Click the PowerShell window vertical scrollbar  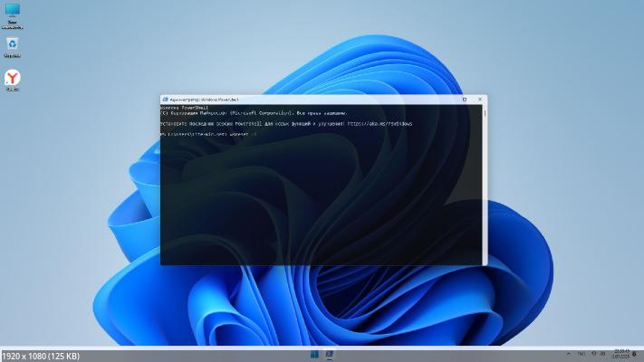tap(485, 185)
